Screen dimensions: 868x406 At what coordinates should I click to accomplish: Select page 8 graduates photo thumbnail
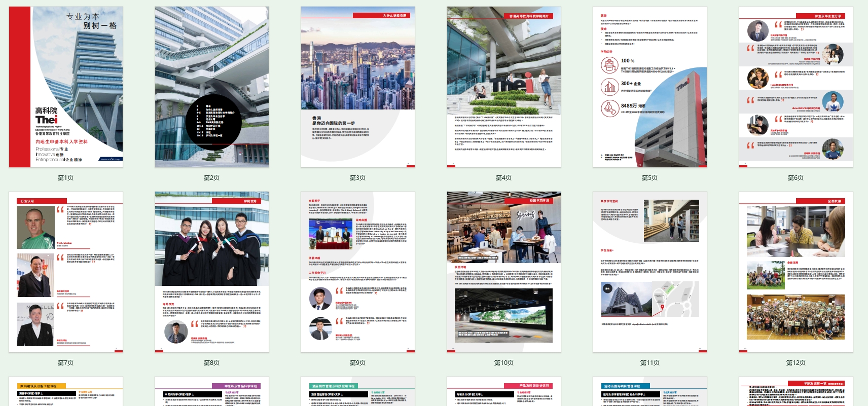[x=212, y=272]
